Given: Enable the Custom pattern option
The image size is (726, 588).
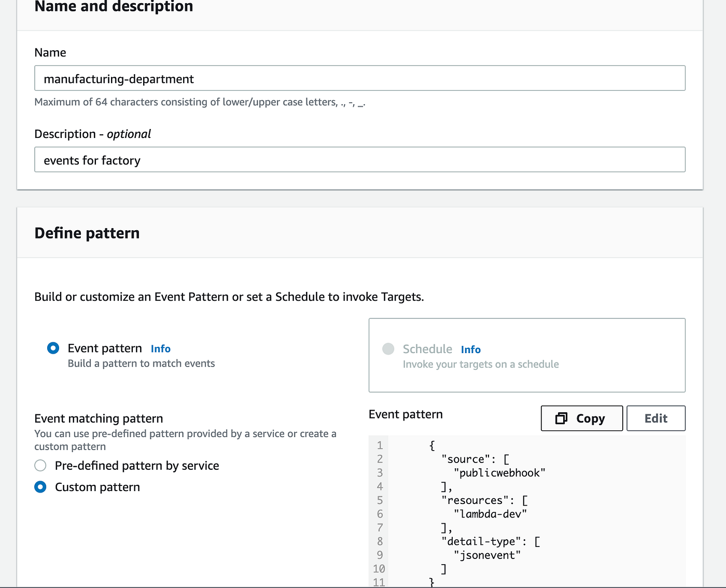Looking at the screenshot, I should [40, 487].
